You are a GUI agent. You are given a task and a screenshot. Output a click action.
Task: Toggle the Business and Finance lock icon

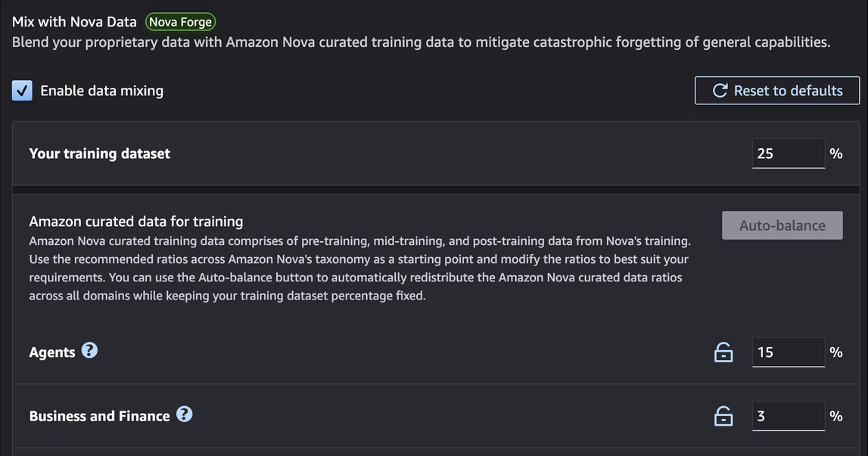[x=723, y=416]
